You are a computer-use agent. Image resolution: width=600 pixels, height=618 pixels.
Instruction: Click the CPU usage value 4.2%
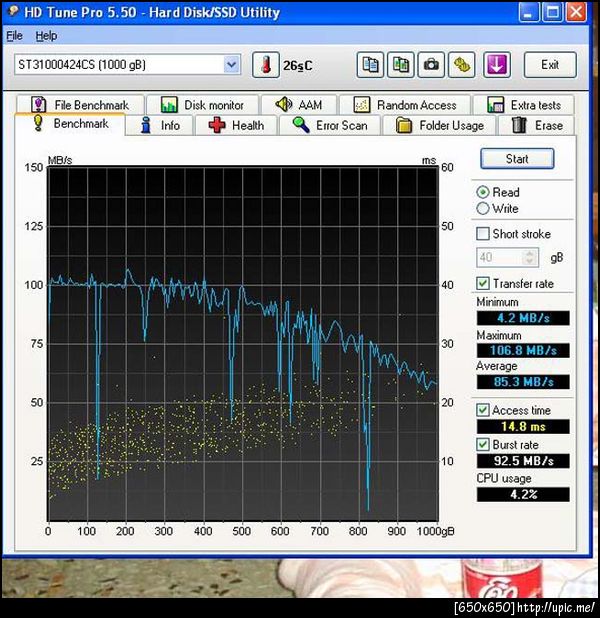click(x=523, y=494)
